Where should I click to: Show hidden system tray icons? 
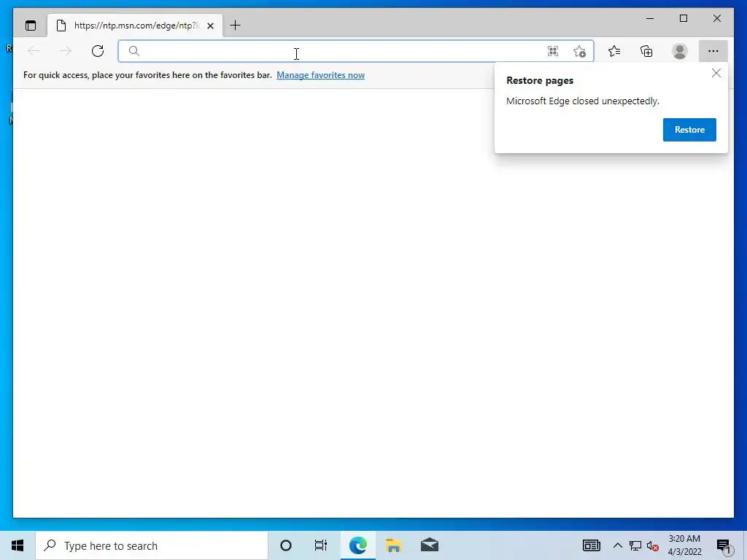point(617,545)
